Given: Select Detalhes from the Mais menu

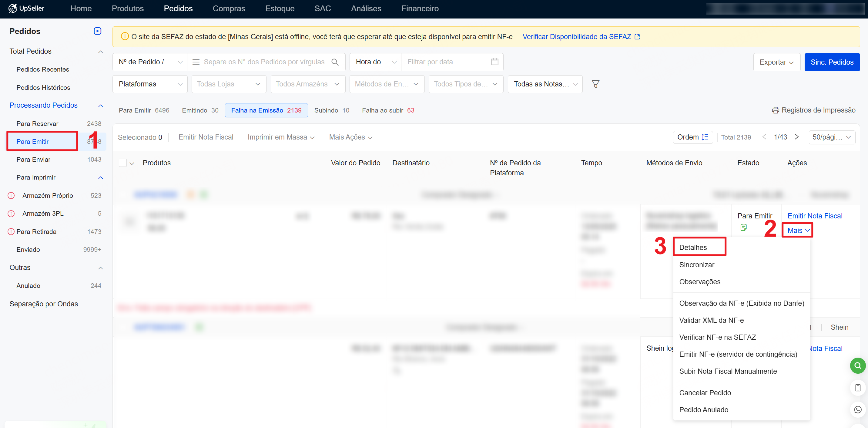Looking at the screenshot, I should coord(693,247).
